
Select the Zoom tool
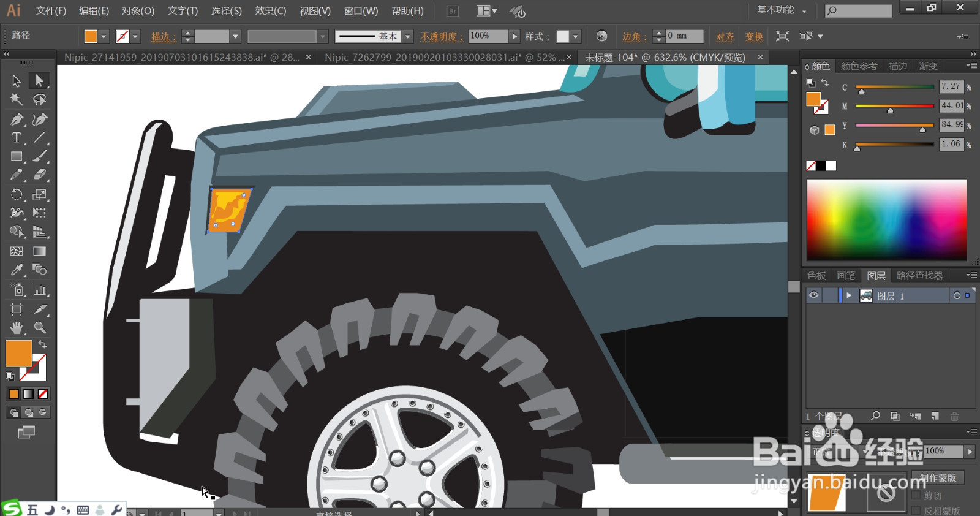[x=39, y=327]
